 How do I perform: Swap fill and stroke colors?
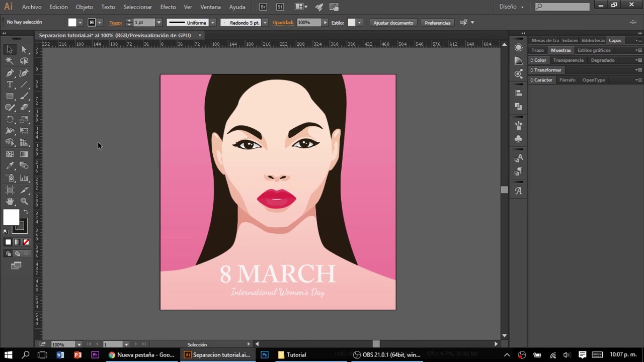click(x=26, y=212)
